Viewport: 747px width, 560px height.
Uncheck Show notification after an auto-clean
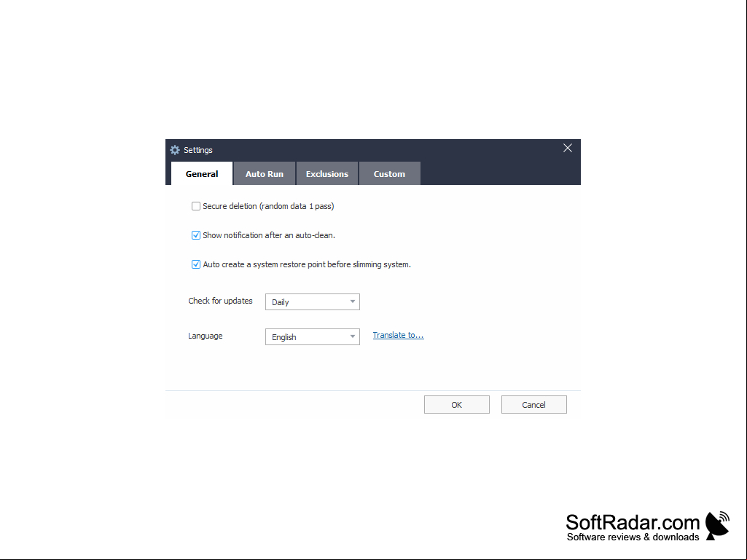(x=196, y=235)
